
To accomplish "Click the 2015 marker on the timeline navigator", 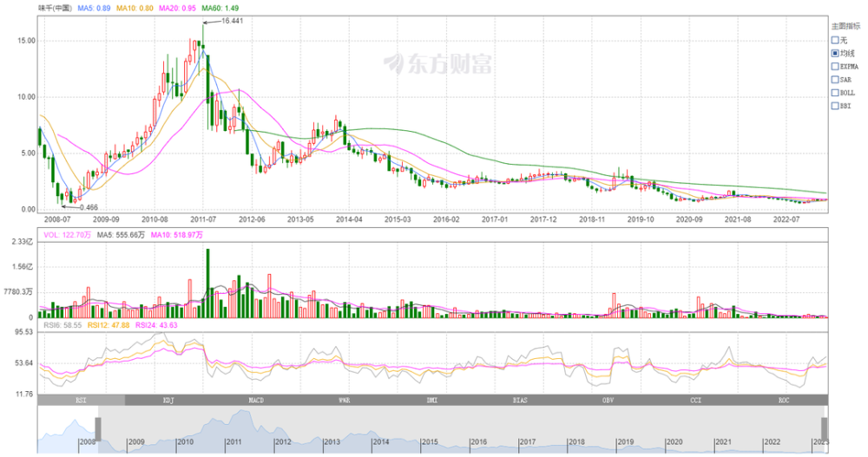I will (x=430, y=442).
